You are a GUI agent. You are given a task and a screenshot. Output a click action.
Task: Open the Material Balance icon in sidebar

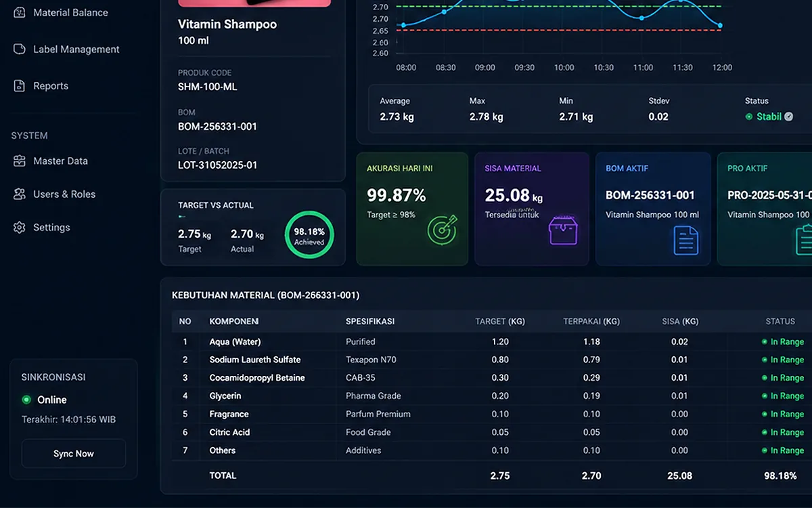(20, 12)
